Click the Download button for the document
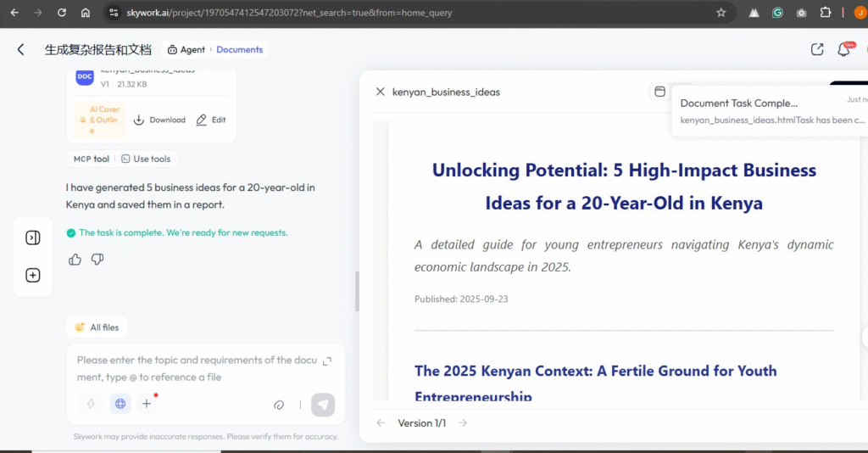Screen dimensions: 868x453 159,120
